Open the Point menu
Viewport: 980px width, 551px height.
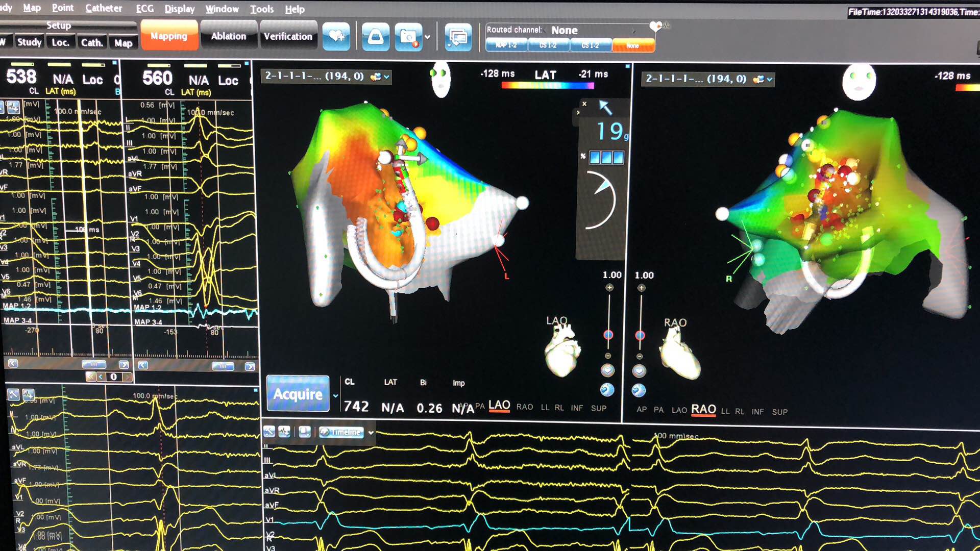pos(63,8)
